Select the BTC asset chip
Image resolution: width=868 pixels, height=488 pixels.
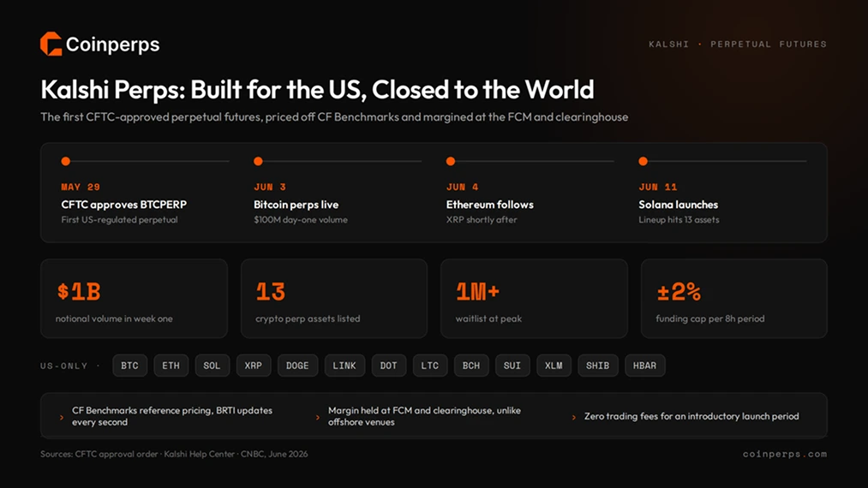tap(130, 366)
